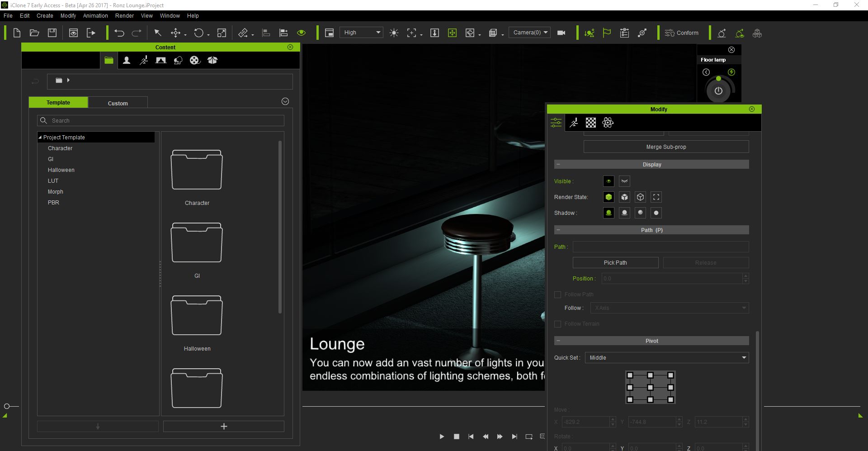This screenshot has width=868, height=451.
Task: Click the Redo arrow in the toolbar
Action: pyautogui.click(x=137, y=33)
